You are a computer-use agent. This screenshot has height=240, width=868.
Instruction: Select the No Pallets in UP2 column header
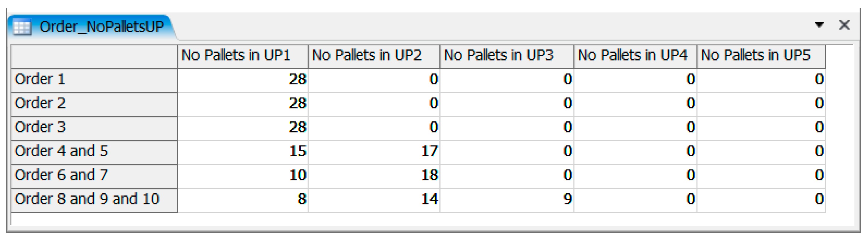(373, 56)
